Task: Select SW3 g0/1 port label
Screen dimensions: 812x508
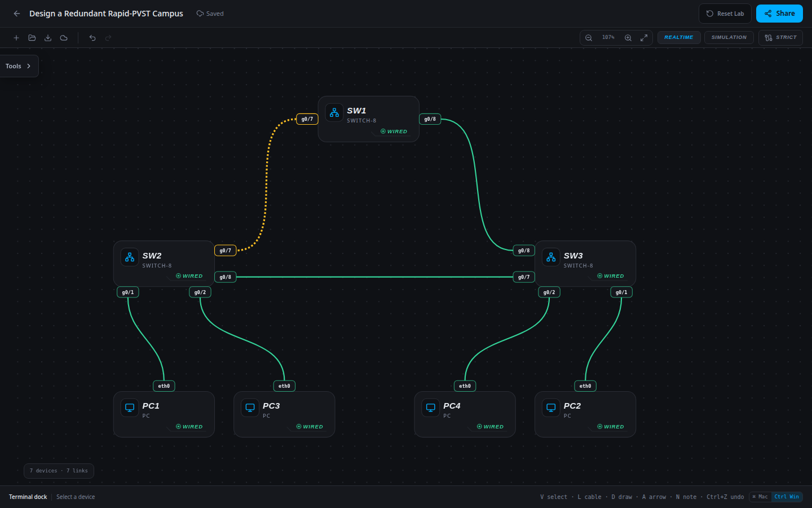Action: coord(621,292)
